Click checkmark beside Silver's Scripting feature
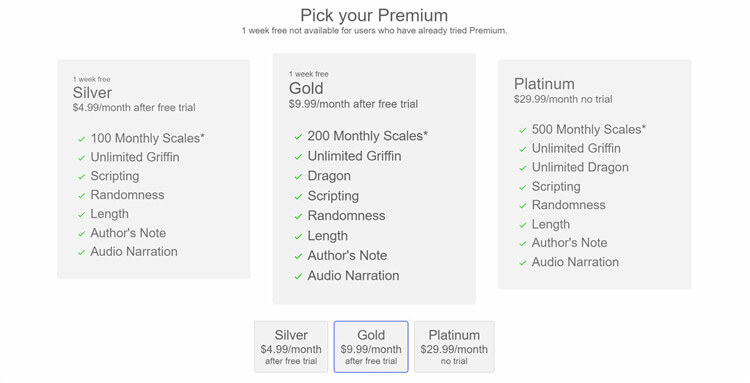 pos(81,177)
